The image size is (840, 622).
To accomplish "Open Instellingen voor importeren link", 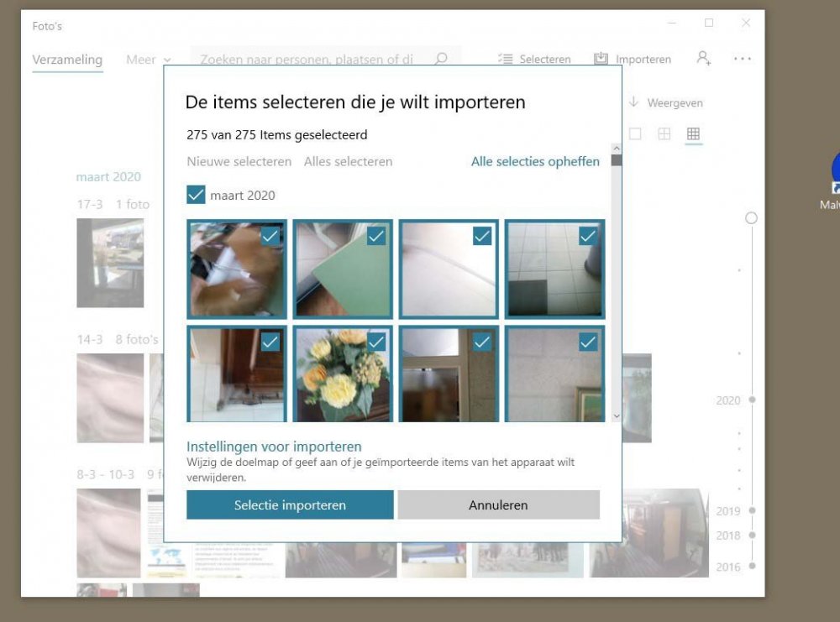I will click(274, 447).
